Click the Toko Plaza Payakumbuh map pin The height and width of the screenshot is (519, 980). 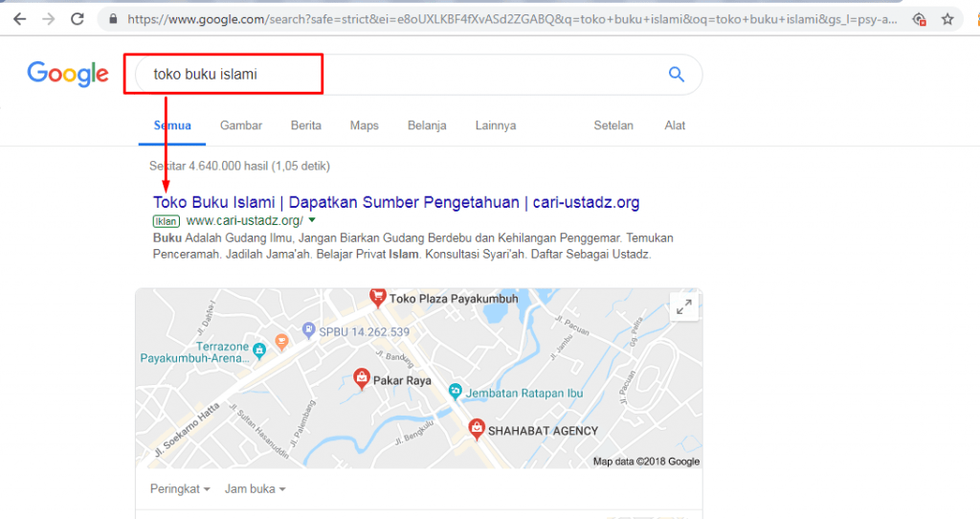pos(377,297)
